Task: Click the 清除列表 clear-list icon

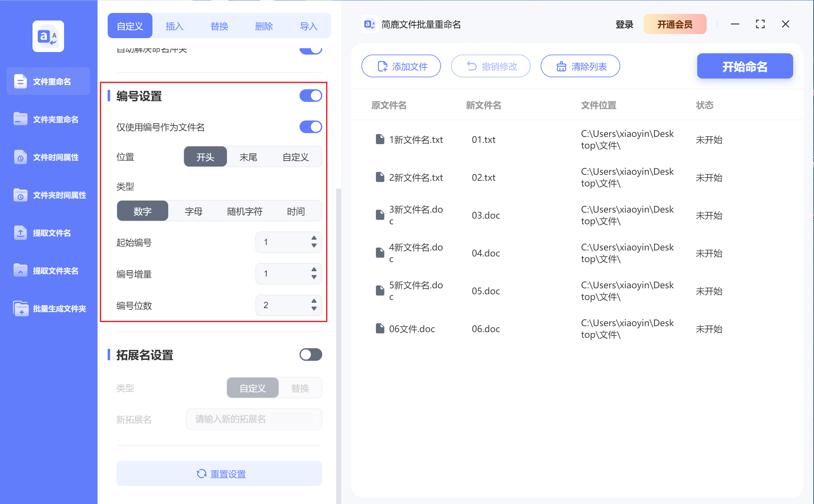Action: tap(561, 66)
